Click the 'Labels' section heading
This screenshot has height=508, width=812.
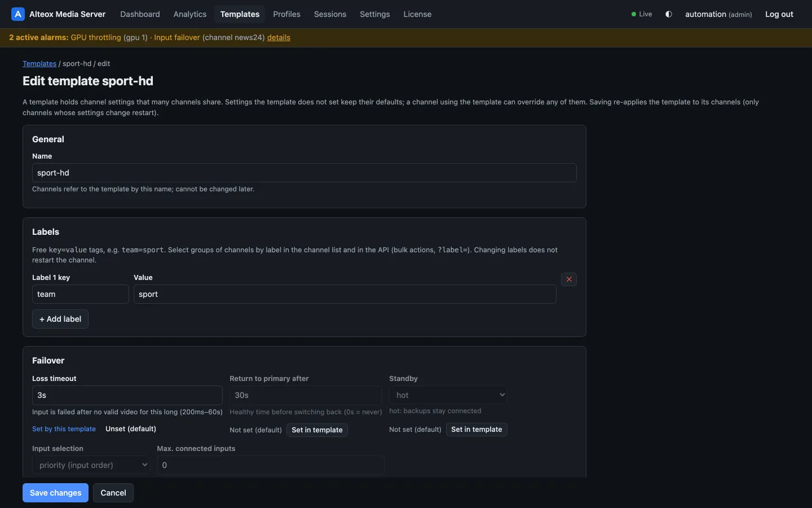pos(46,232)
